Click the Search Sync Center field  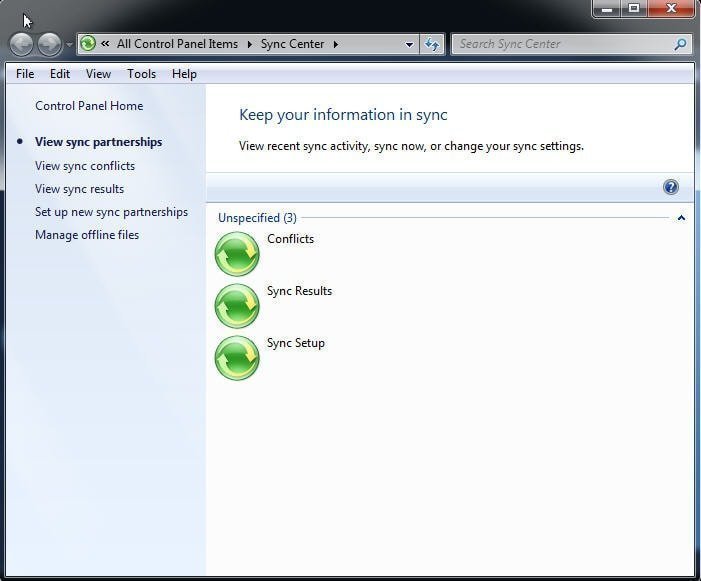coord(560,44)
